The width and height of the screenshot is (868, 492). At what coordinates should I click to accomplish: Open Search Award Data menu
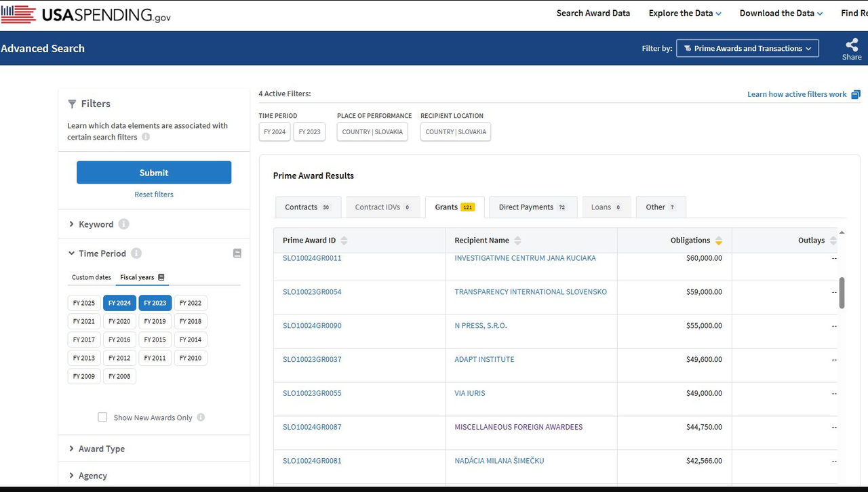(x=593, y=13)
